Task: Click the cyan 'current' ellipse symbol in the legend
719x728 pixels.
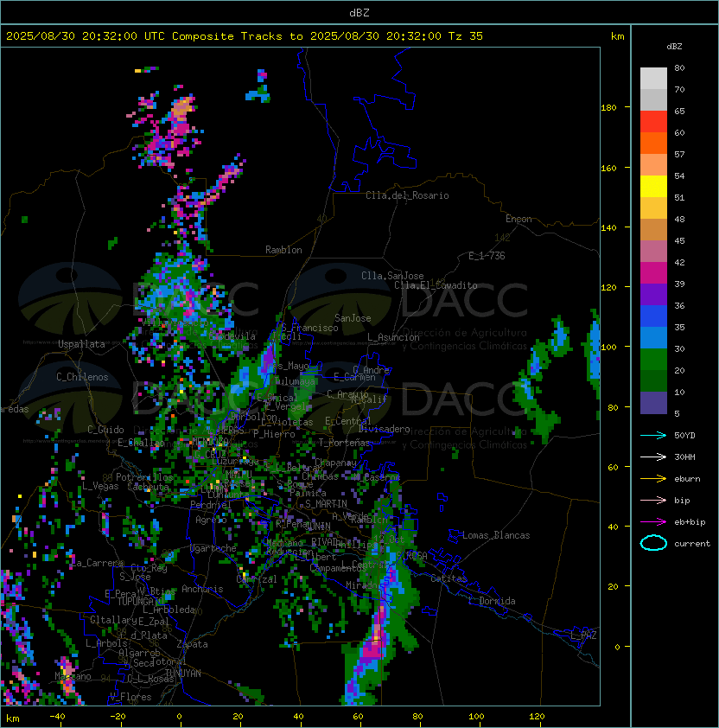Action: point(653,543)
